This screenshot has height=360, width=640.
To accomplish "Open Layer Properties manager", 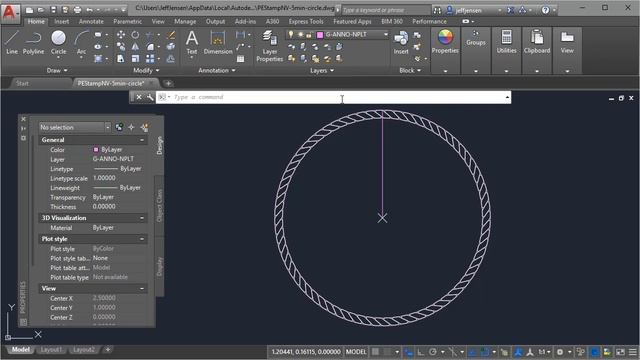I will coord(269,46).
